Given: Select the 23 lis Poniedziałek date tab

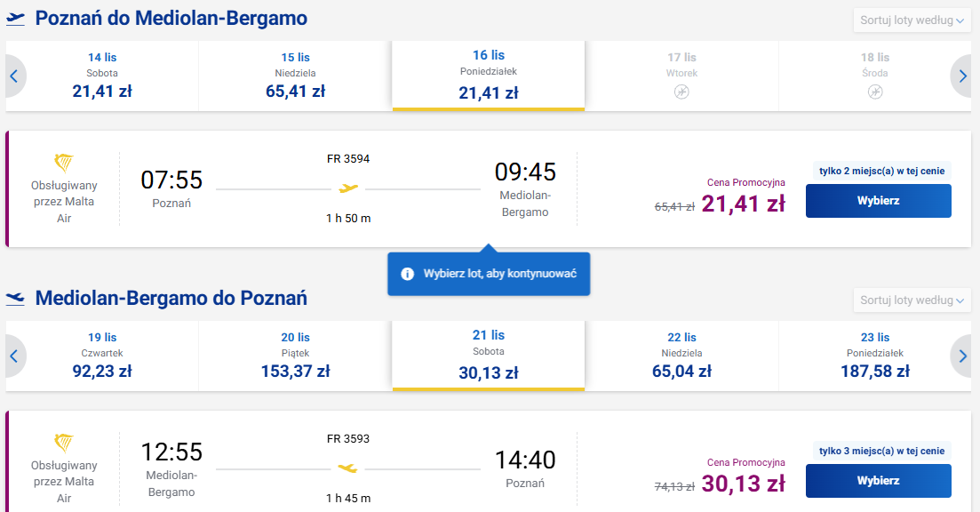Looking at the screenshot, I should click(875, 356).
